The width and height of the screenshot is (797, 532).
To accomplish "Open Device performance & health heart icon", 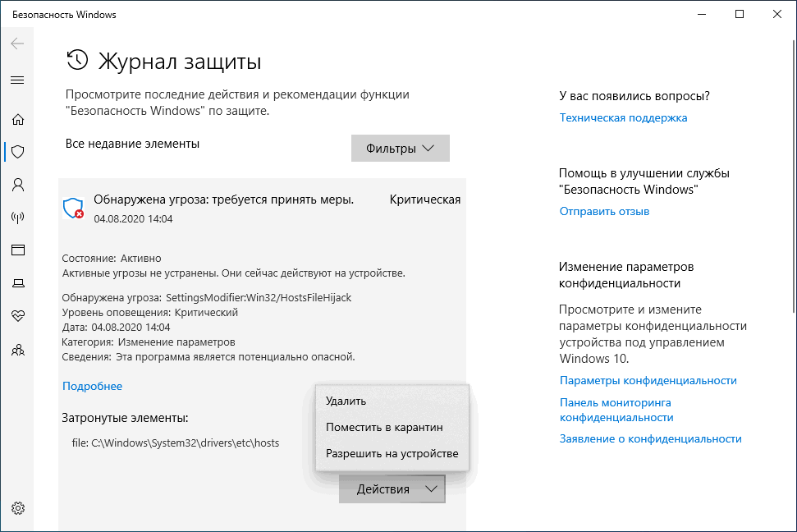I will point(18,315).
